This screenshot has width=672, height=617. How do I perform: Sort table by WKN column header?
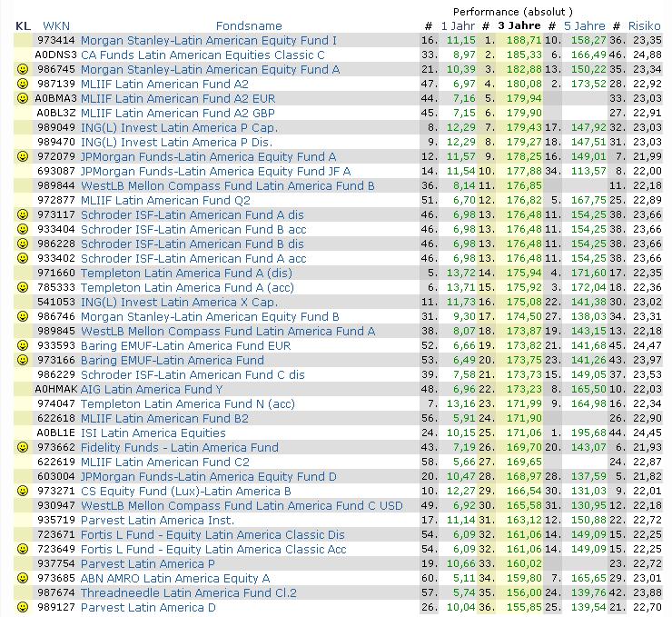tap(56, 26)
